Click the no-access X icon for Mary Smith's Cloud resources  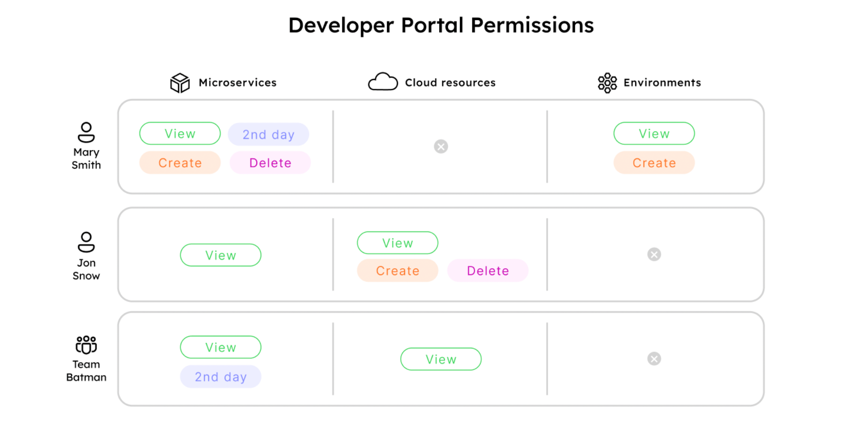[441, 147]
